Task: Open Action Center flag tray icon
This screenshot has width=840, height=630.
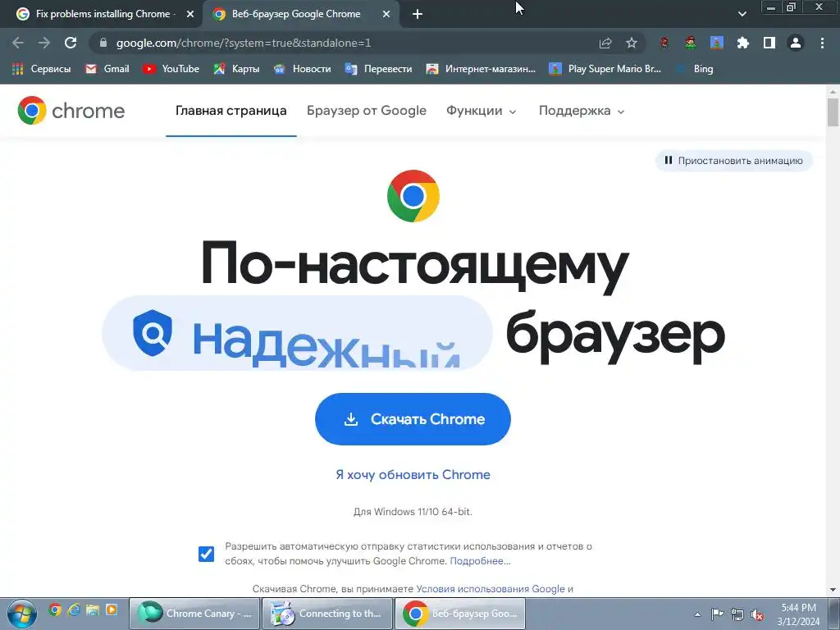Action: point(717,614)
